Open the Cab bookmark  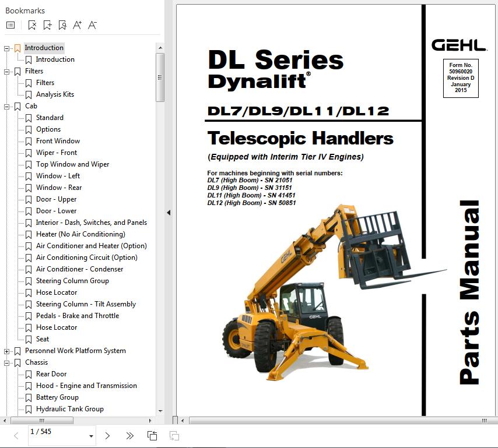tap(31, 106)
